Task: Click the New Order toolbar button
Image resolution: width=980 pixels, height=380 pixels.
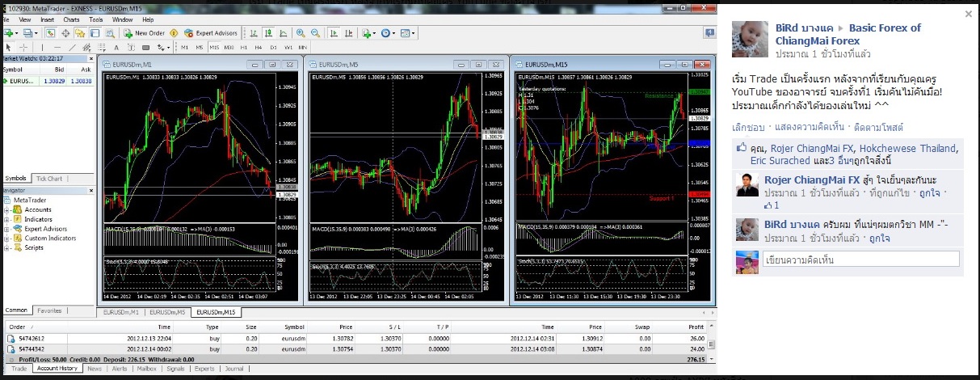Action: 145,33
